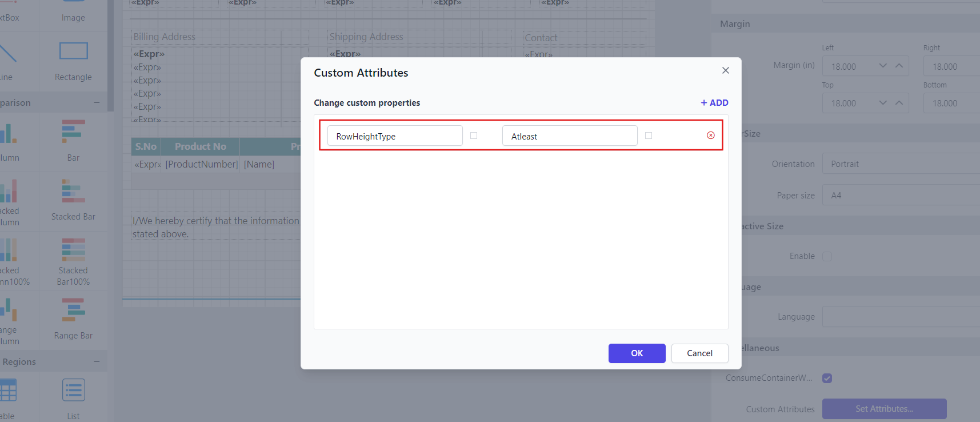Increase the Left margin value
980x422 pixels.
pos(899,66)
